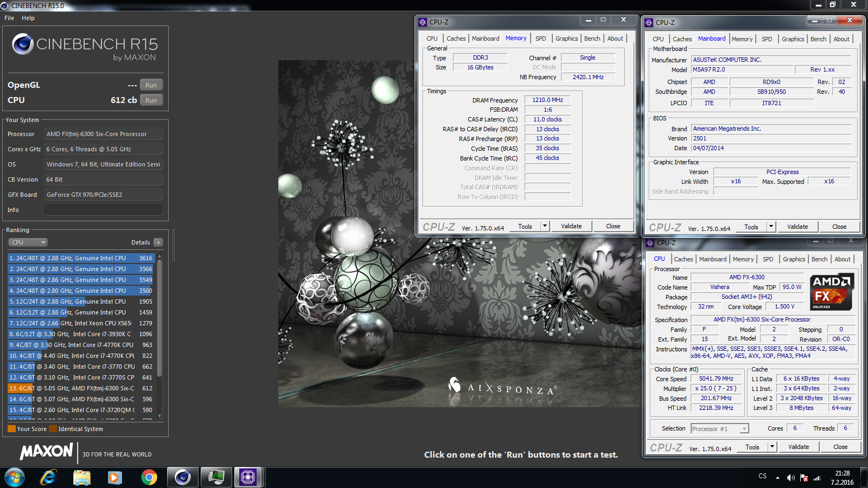Open Memory tab in Mainboard CPU-Z window

[742, 39]
